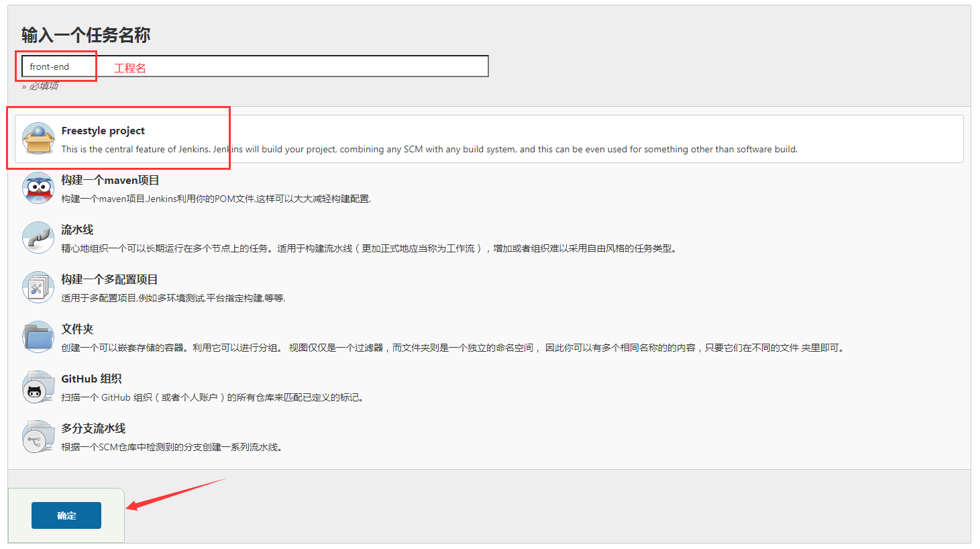Click the pipeline (流水线) pipe icon
Image resolution: width=980 pixels, height=549 pixels.
pos(38,238)
